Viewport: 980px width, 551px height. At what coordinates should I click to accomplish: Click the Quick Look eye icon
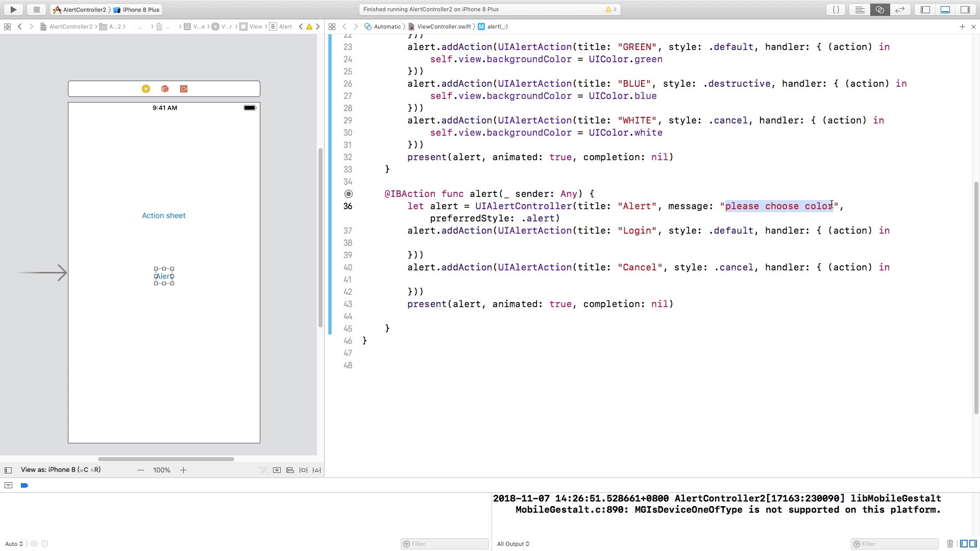34,544
